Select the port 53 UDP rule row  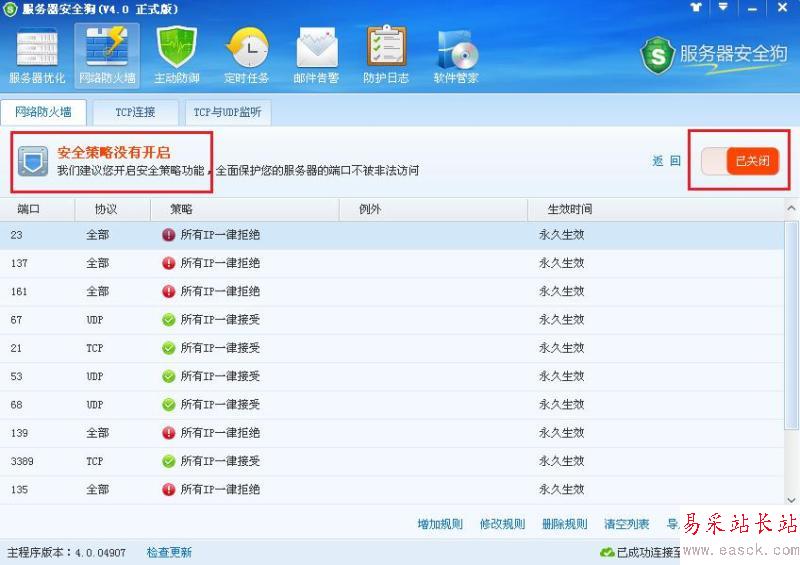tap(392, 377)
